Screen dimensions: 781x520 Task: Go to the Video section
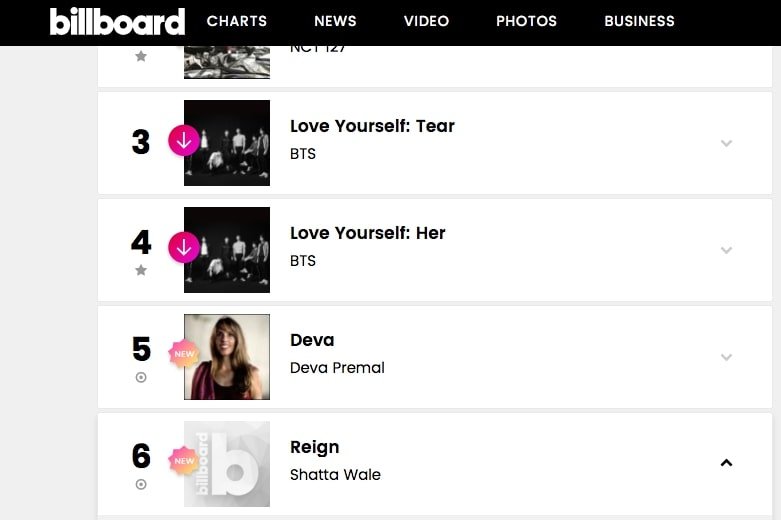pos(426,21)
